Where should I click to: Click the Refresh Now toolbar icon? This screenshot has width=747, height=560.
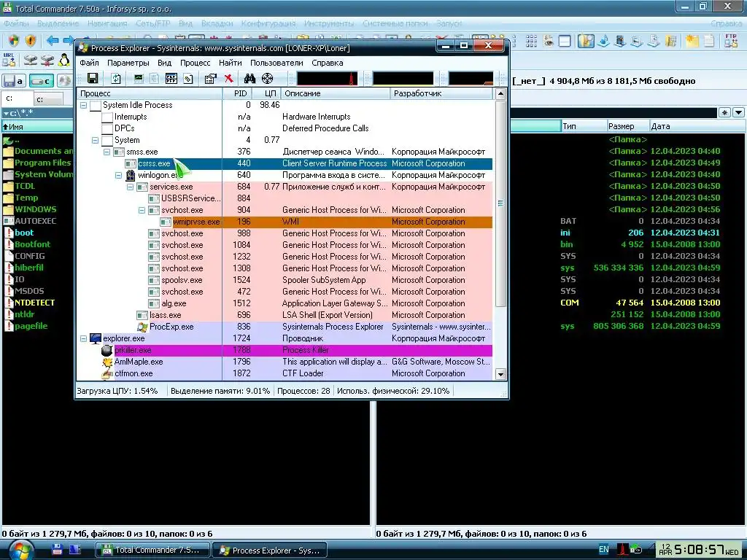point(116,78)
